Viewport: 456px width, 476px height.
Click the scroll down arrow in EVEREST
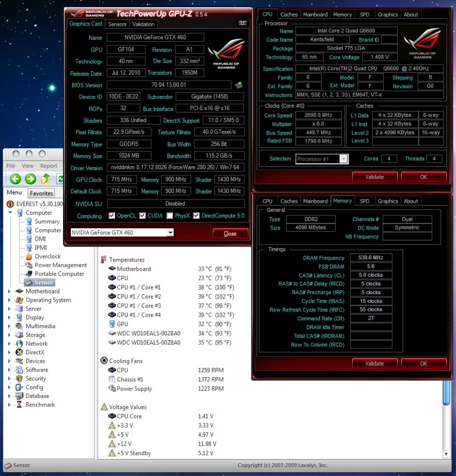(446, 454)
